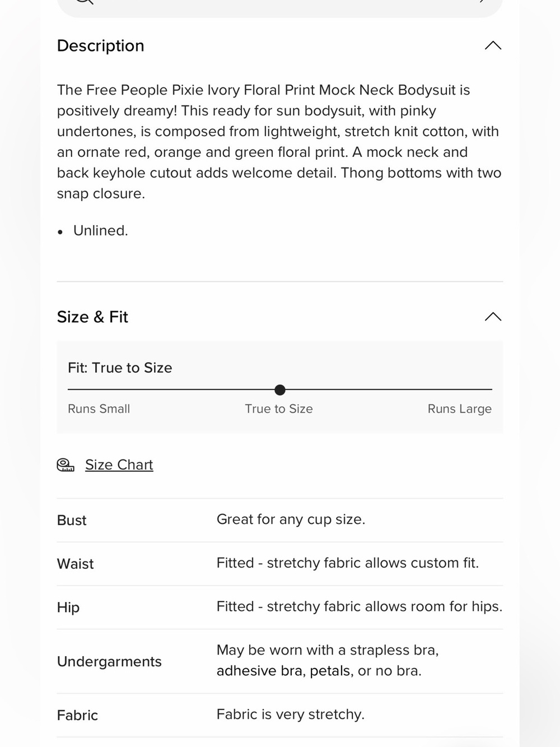This screenshot has width=560, height=747.
Task: Click the search magnifier icon at top
Action: pos(84,2)
